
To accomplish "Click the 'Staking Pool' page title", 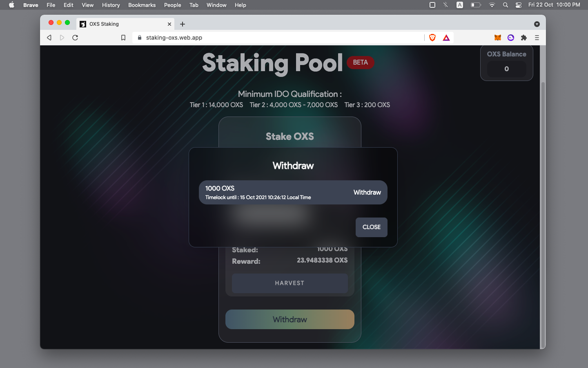I will (272, 63).
